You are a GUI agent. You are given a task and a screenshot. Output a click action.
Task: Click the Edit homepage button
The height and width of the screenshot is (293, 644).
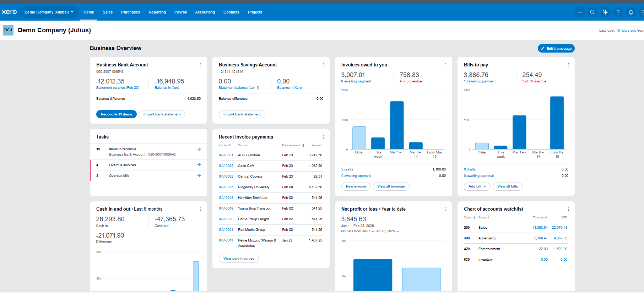[x=556, y=48]
